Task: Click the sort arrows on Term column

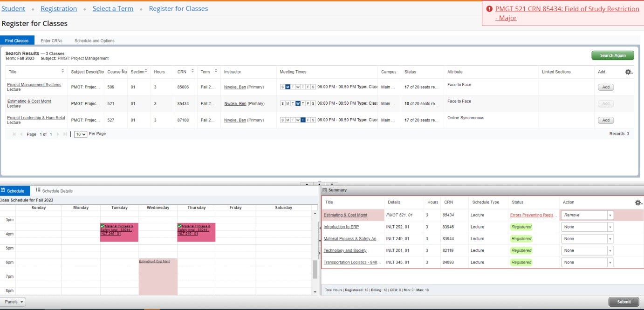Action: [216, 71]
